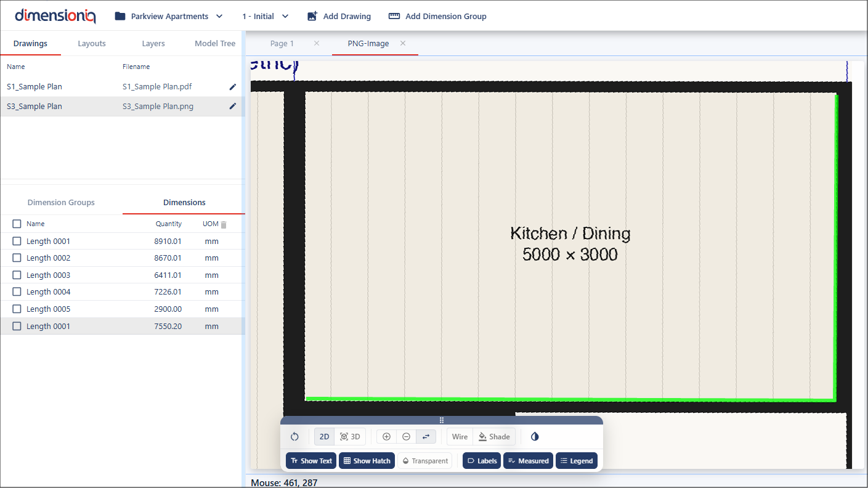Toggle the Show Hatch button
The height and width of the screenshot is (488, 868).
click(367, 461)
